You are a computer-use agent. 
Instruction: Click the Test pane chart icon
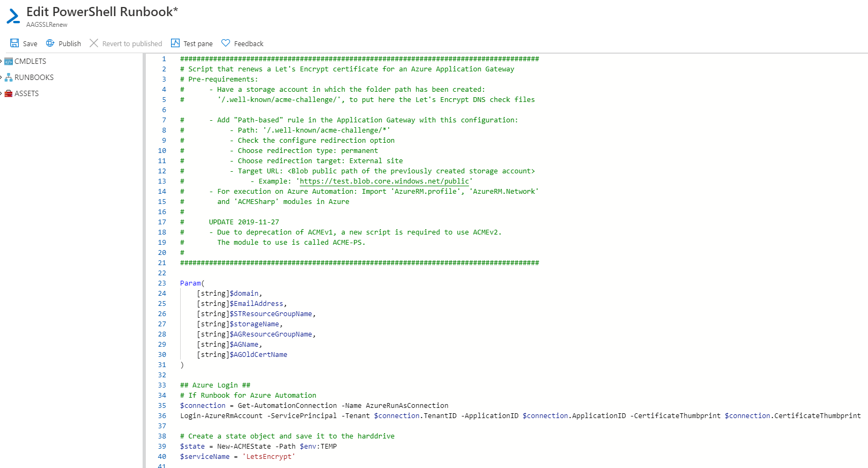click(x=175, y=43)
